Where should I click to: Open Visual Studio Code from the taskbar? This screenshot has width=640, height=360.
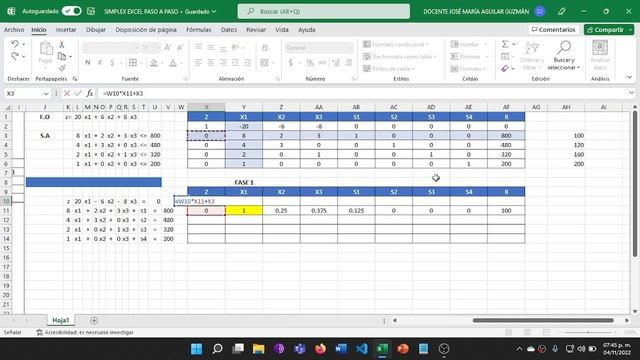click(x=362, y=349)
